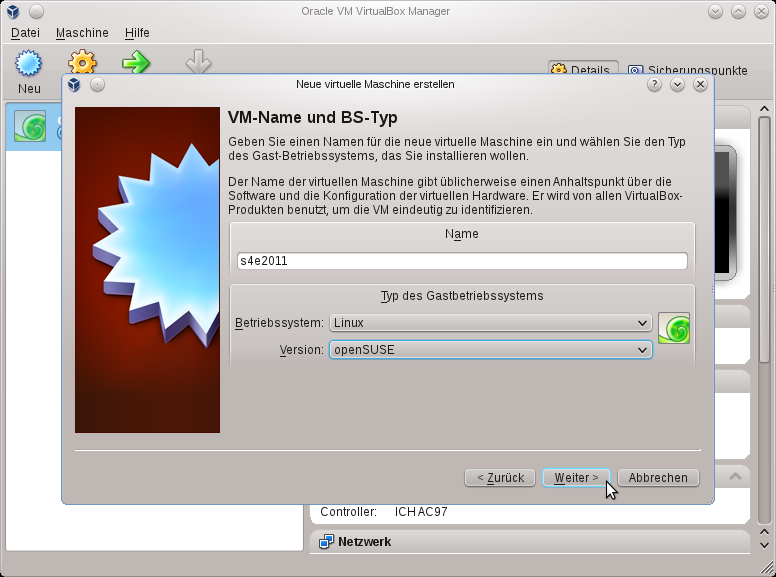Open the Hilfe menu
This screenshot has width=776, height=577.
click(137, 33)
